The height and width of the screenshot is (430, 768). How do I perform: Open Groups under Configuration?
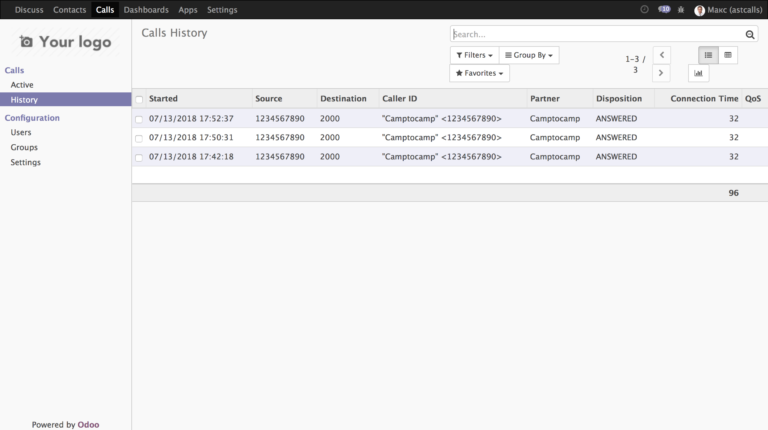click(24, 147)
